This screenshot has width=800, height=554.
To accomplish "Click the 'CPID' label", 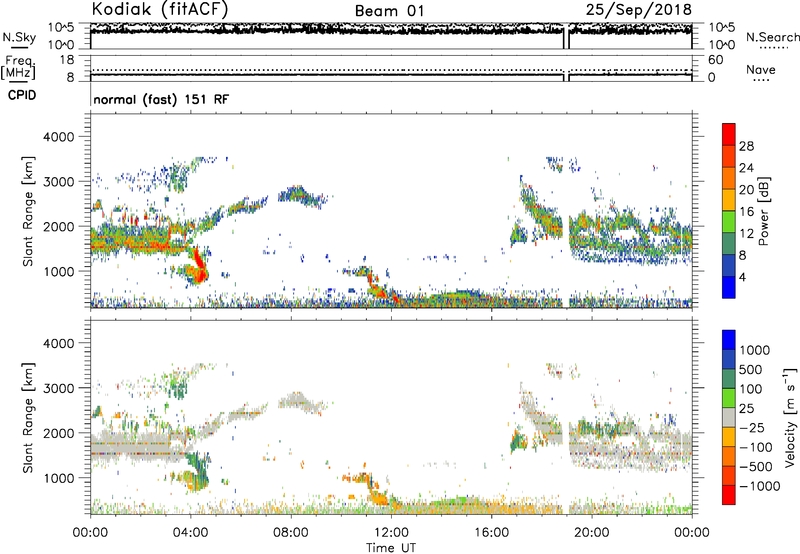I will click(22, 95).
